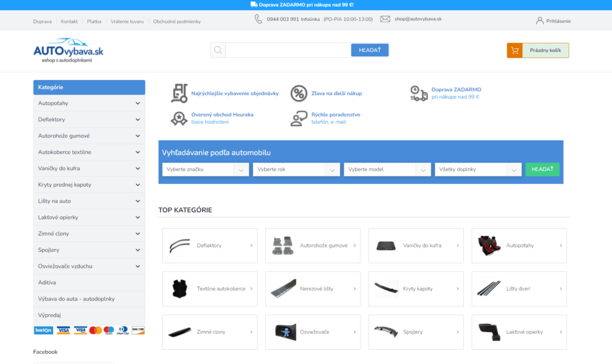Open Obchodné podmienky in top menu

tap(177, 22)
